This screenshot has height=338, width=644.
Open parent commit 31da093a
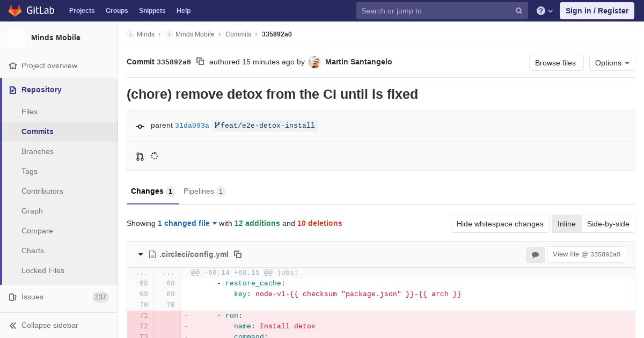192,126
